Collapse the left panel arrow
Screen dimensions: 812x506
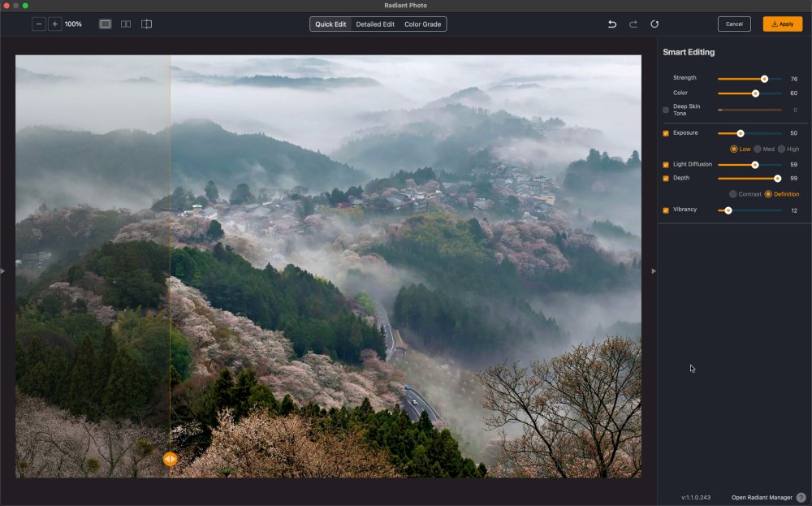tap(2, 270)
